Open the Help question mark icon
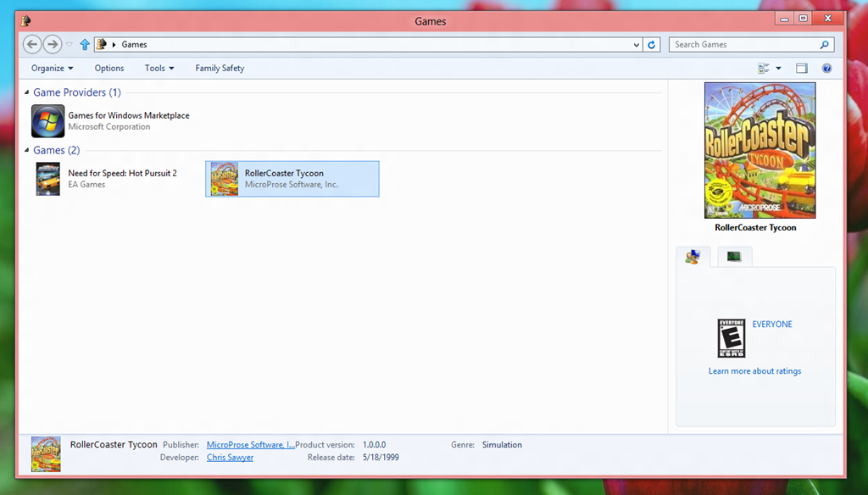The height and width of the screenshot is (495, 868). 826,68
